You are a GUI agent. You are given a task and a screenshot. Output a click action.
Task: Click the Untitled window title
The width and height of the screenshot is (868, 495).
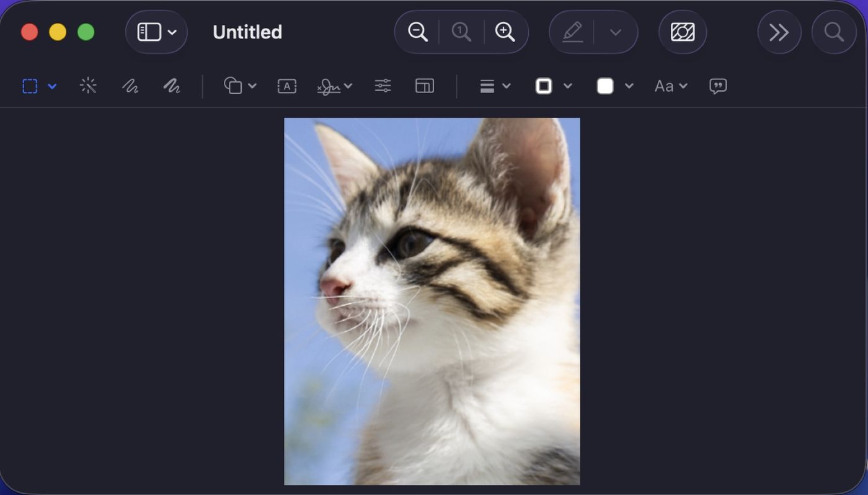[247, 32]
